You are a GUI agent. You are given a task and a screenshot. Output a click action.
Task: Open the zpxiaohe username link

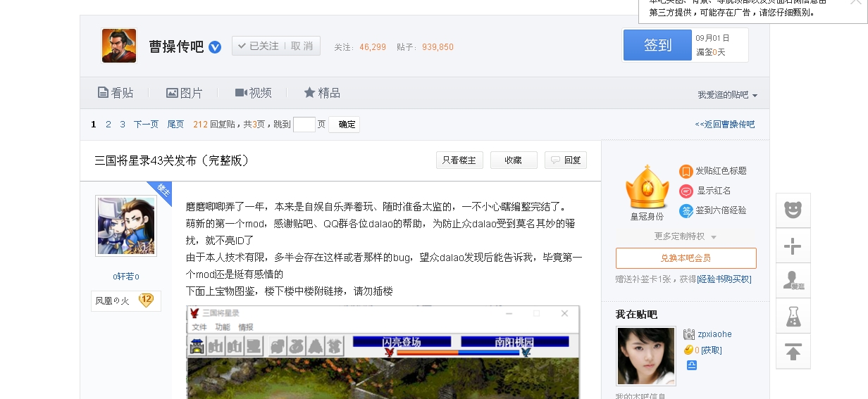[715, 334]
